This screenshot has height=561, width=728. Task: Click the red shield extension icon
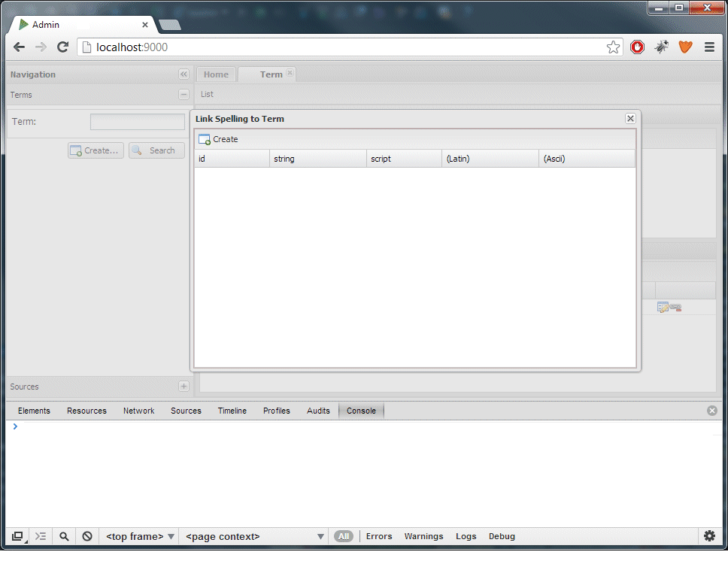pos(637,47)
